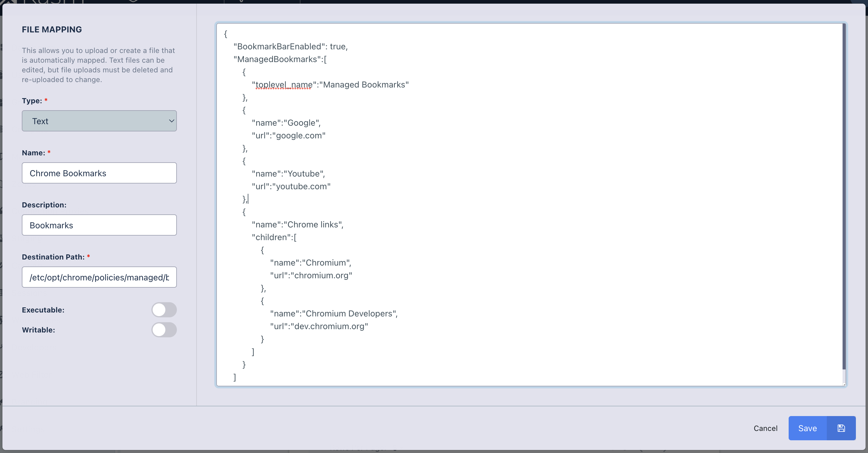Click the Cancel button
The height and width of the screenshot is (453, 868).
pyautogui.click(x=765, y=428)
